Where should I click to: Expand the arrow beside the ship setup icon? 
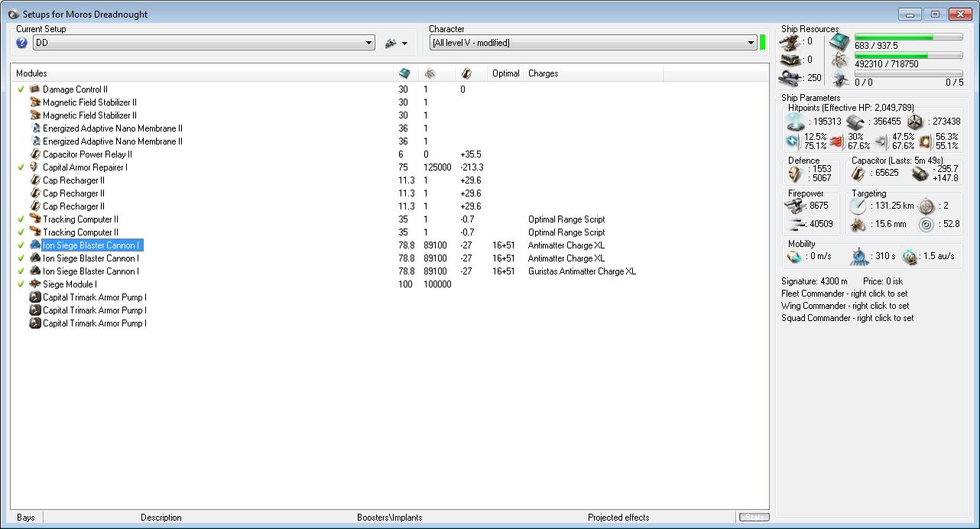click(405, 44)
